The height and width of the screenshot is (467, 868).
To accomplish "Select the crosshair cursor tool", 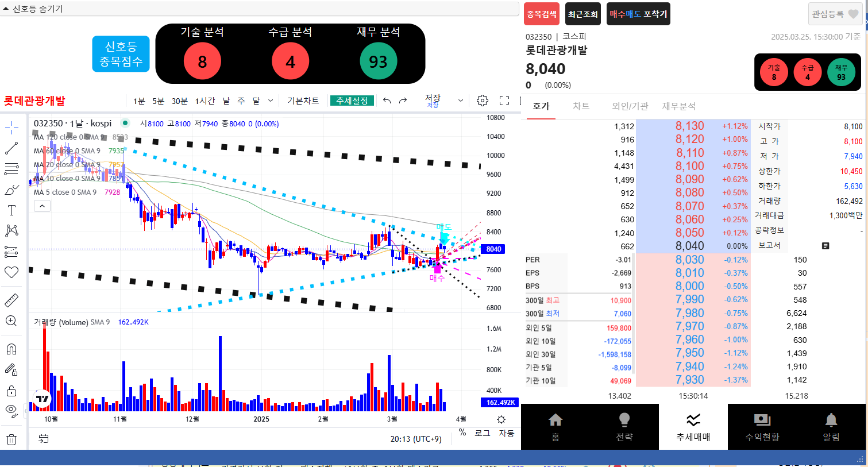I will tap(11, 128).
